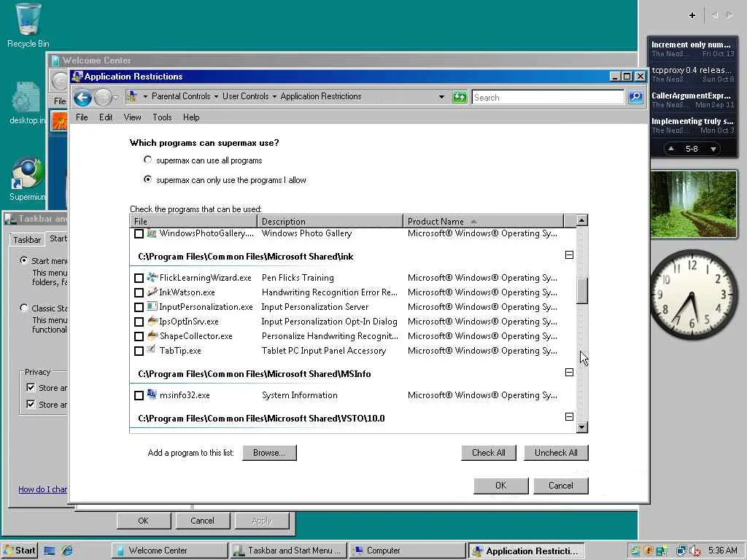The image size is (747, 560).
Task: Check the InputPersonalization.exe checkbox
Action: pyautogui.click(x=139, y=307)
